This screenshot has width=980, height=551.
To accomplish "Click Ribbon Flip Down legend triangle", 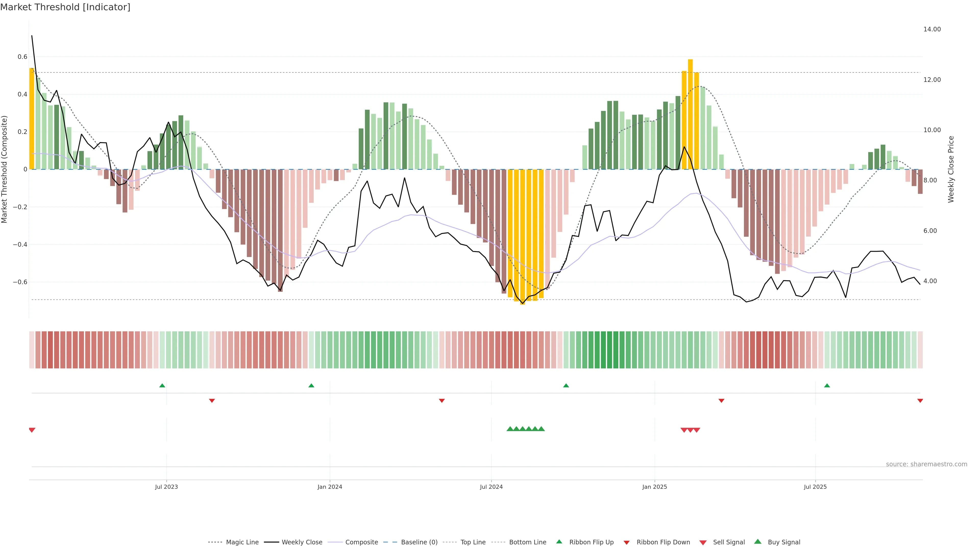I will click(626, 543).
